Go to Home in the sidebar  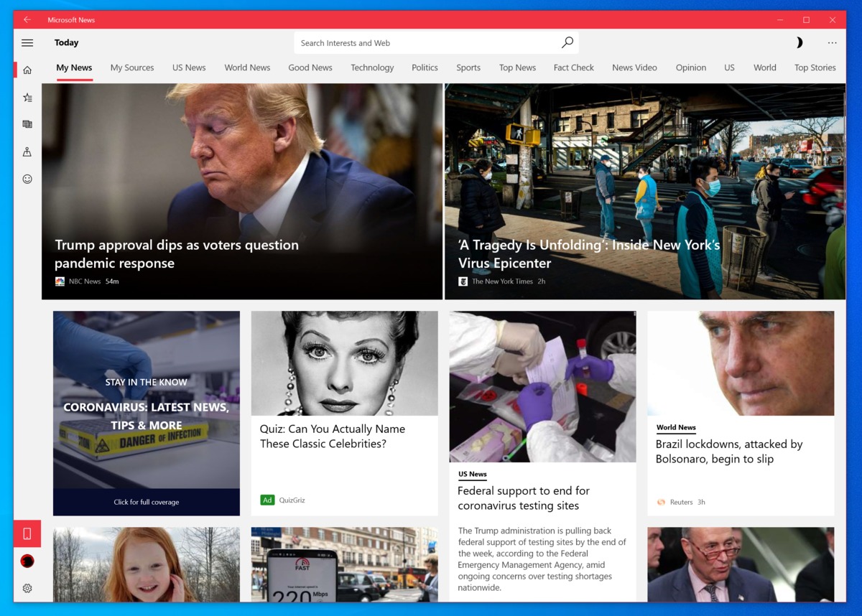click(x=27, y=70)
